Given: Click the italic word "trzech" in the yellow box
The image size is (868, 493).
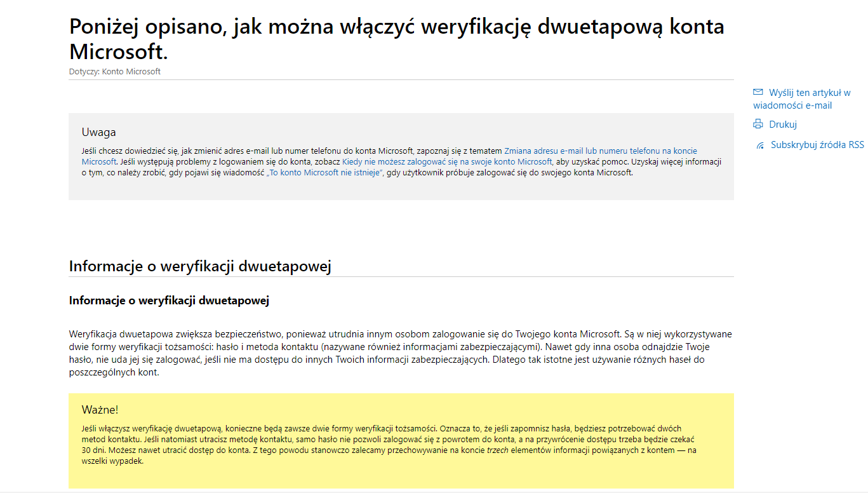Looking at the screenshot, I should coord(498,450).
